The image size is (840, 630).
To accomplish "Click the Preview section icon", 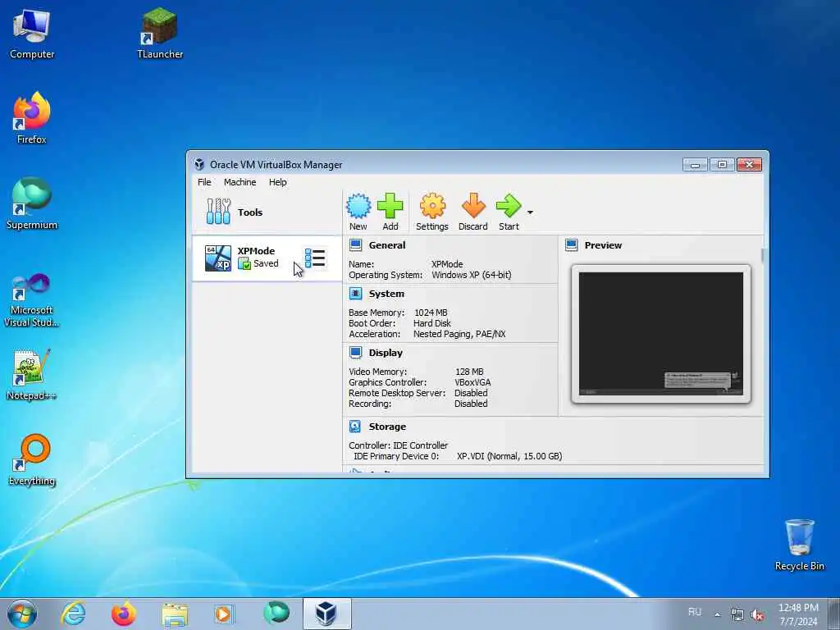I will (572, 245).
